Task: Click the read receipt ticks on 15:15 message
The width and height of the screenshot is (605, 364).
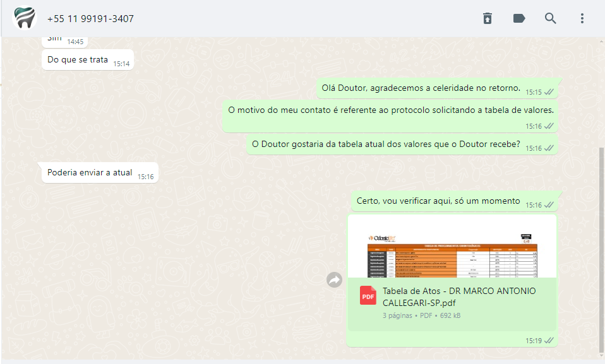Action: coord(549,92)
